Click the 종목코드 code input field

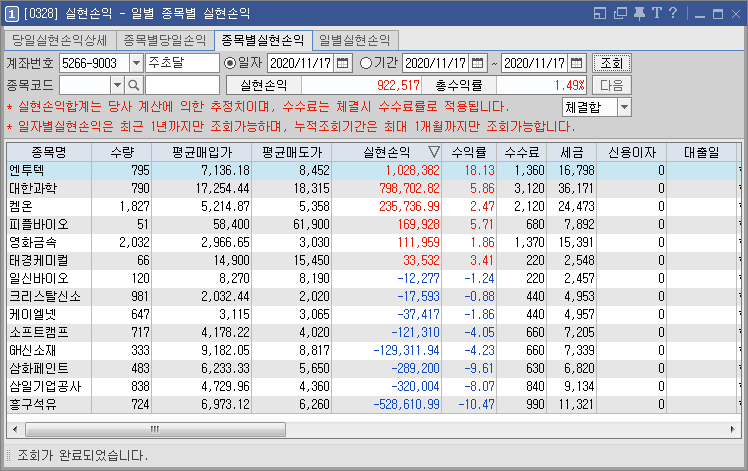click(x=85, y=85)
